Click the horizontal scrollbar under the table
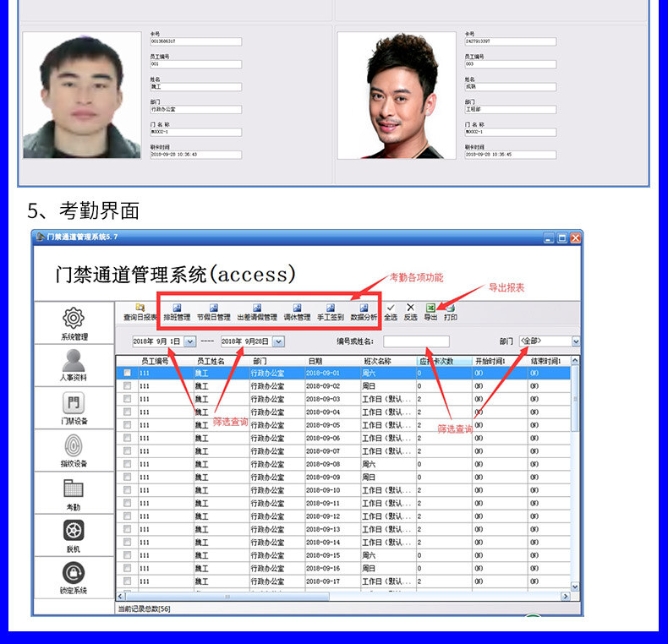The image size is (668, 644). tap(338, 596)
